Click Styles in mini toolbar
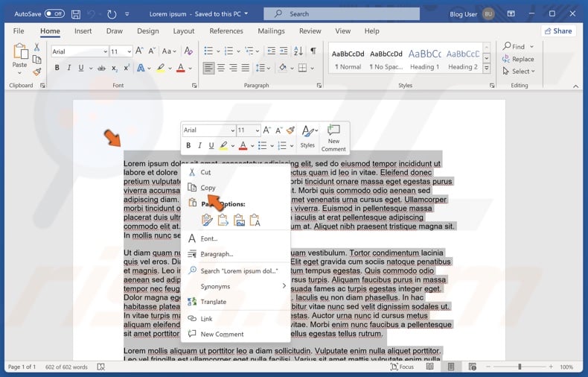This screenshot has height=377, width=588. (308, 137)
